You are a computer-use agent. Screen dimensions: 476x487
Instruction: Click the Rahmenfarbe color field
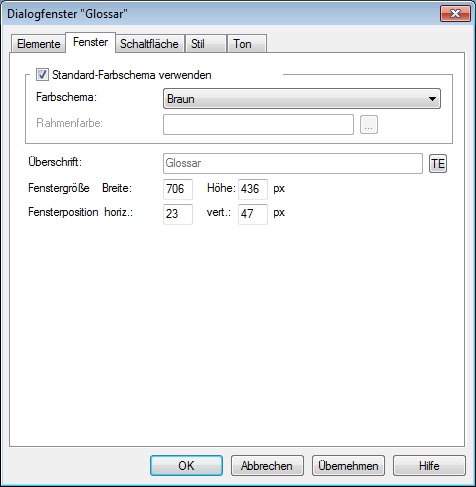click(x=258, y=125)
